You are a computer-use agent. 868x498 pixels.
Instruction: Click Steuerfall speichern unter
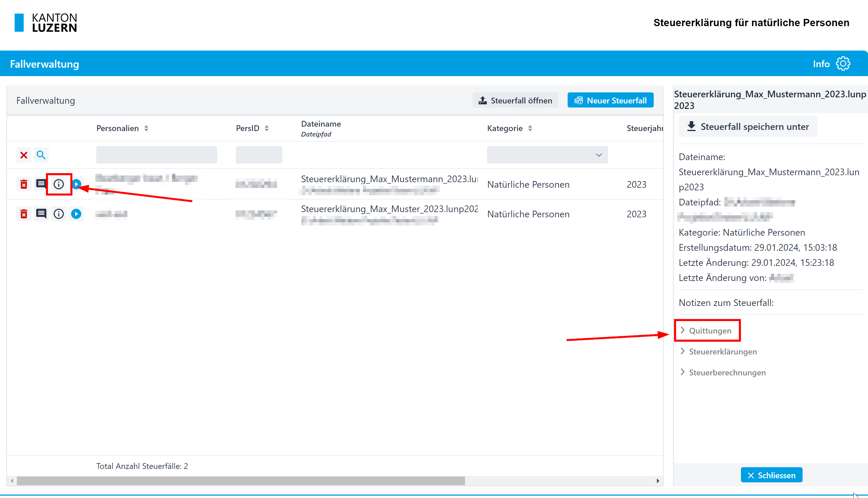(748, 127)
